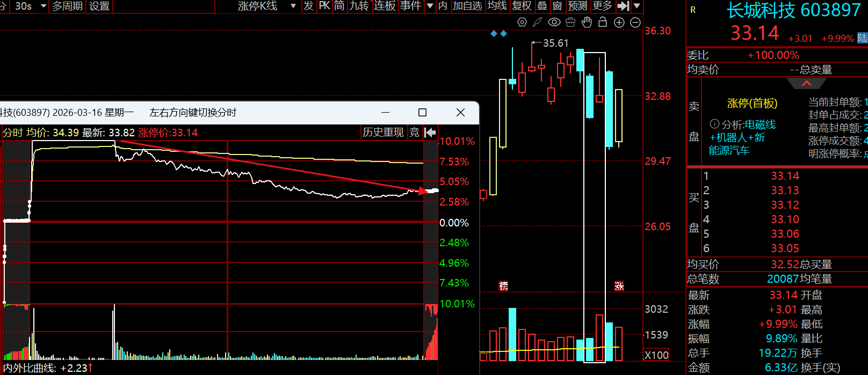The image size is (868, 375).
Task: Zoom out with the minus circle icon
Action: [x=635, y=22]
